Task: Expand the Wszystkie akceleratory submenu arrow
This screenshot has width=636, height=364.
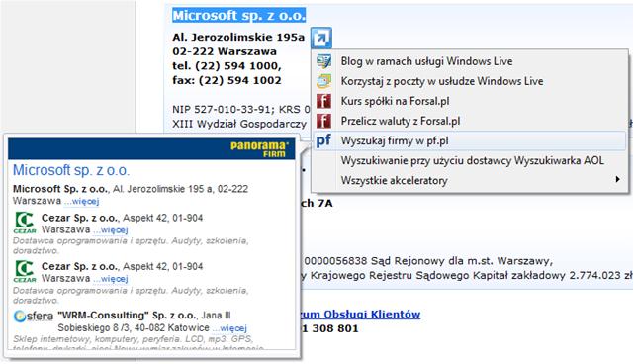Action: coord(617,179)
